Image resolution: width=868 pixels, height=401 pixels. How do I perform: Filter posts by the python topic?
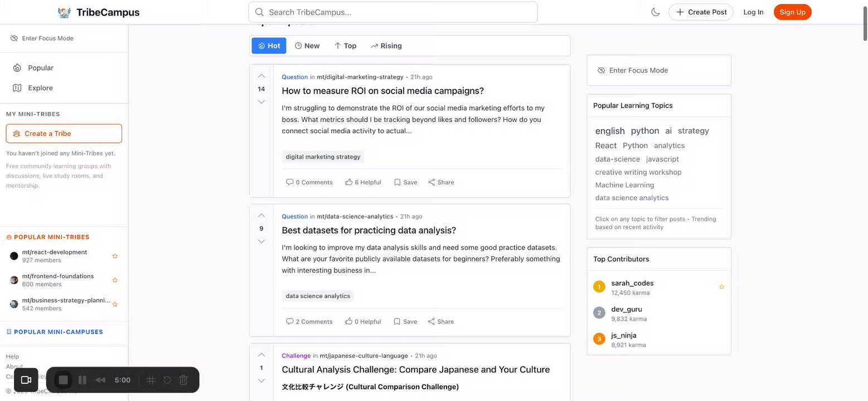(644, 131)
